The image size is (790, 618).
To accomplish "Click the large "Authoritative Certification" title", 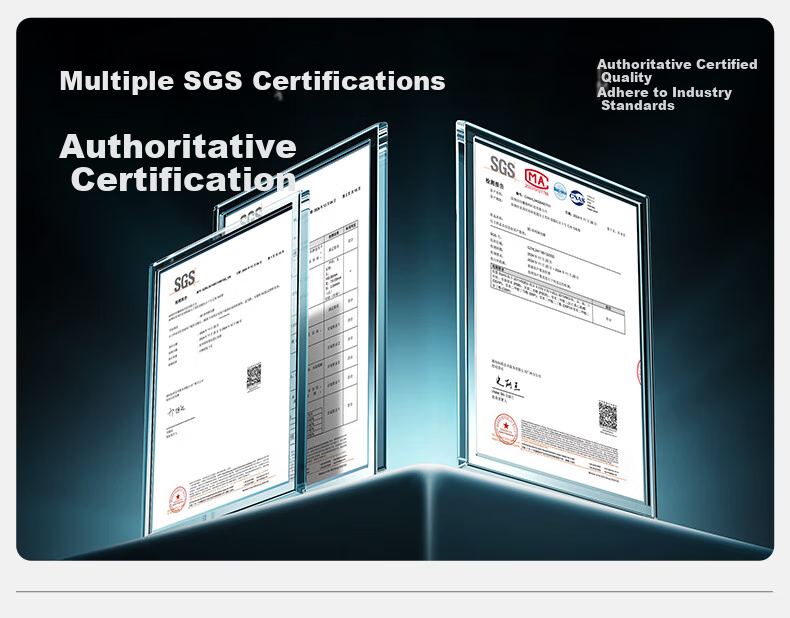I will 178,163.
